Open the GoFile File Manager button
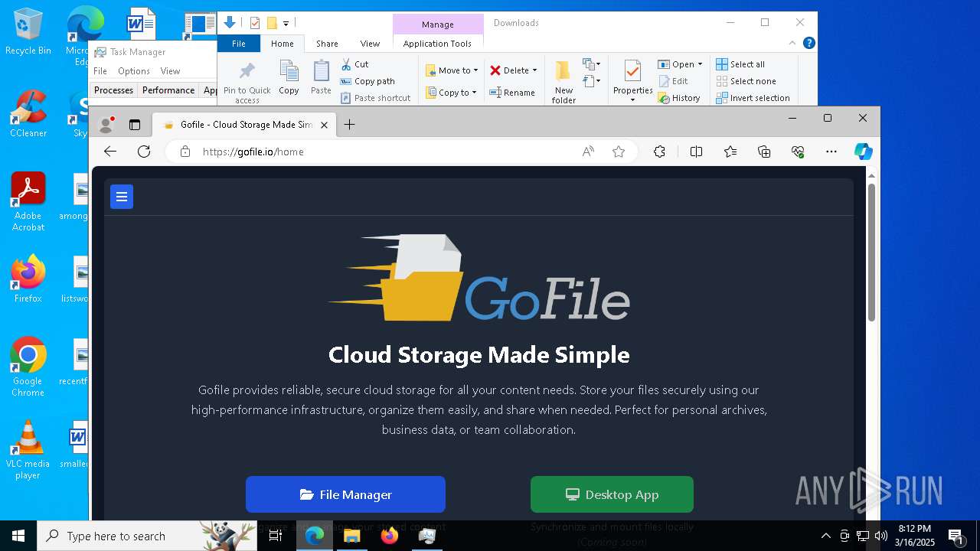 345,494
